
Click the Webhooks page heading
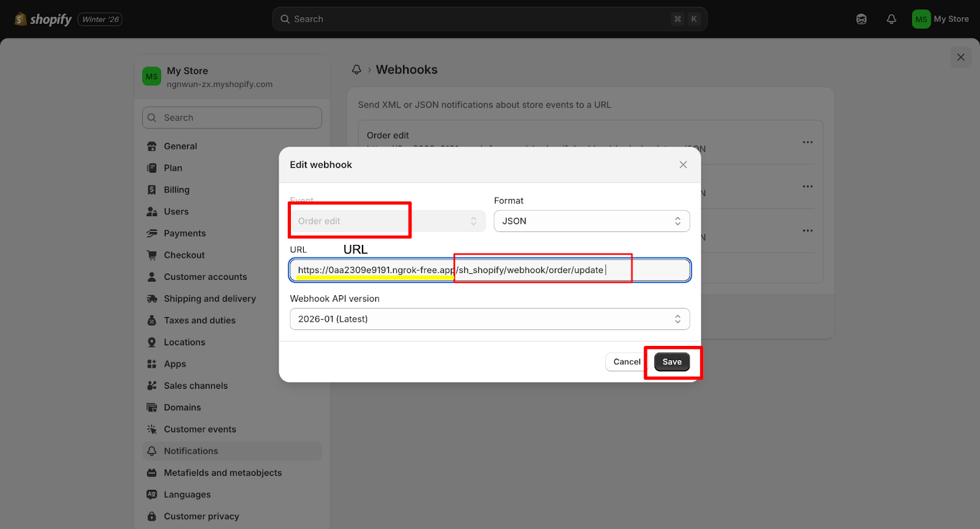[407, 70]
